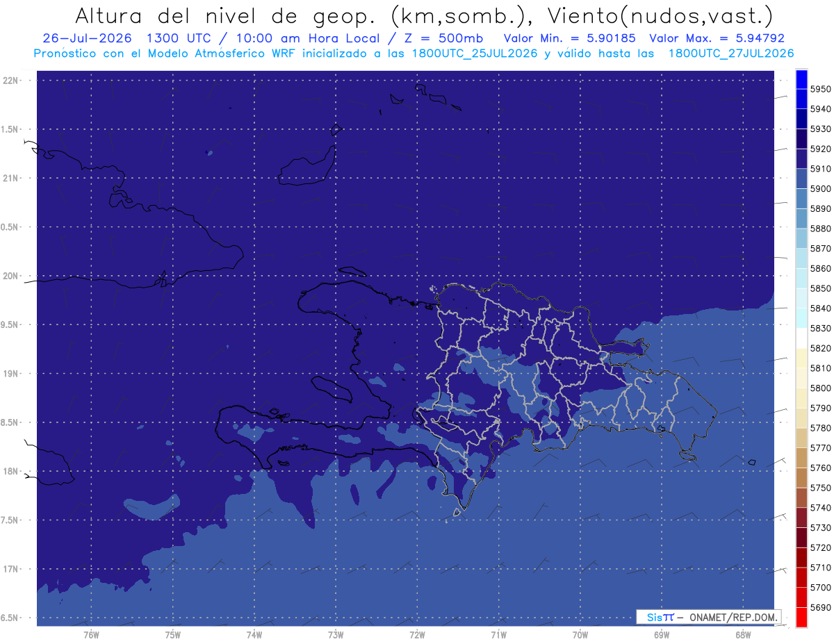Click the white swatch between 5830 and 5820
This screenshot has height=644, width=834.
click(801, 338)
